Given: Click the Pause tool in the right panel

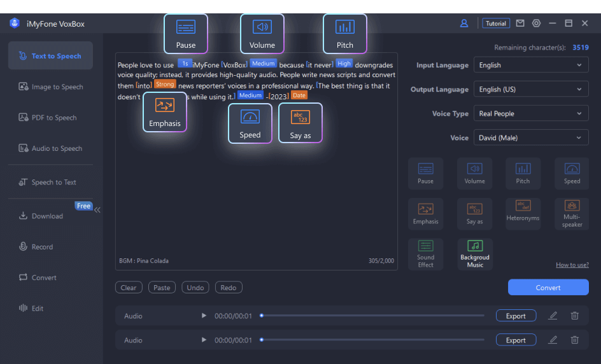Looking at the screenshot, I should point(425,173).
